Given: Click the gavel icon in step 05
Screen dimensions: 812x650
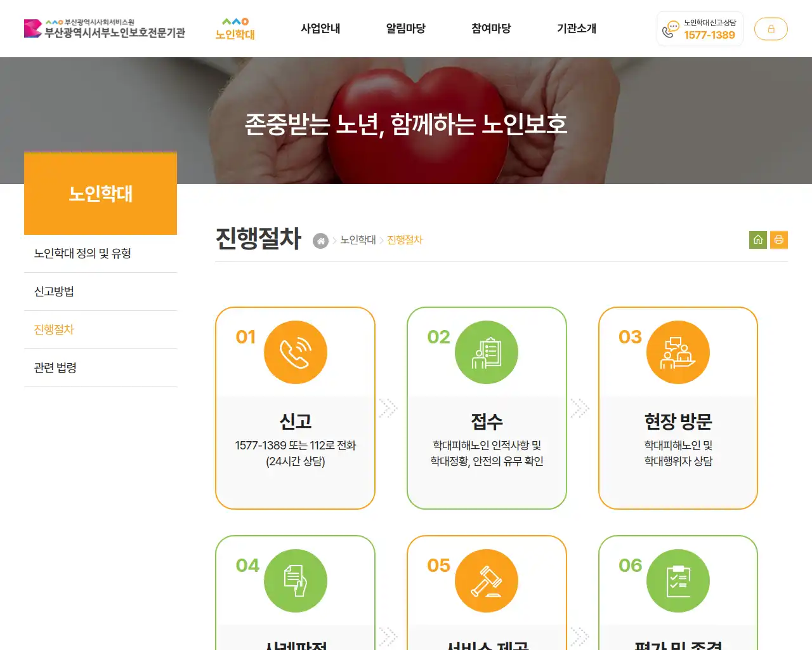Looking at the screenshot, I should tap(487, 580).
